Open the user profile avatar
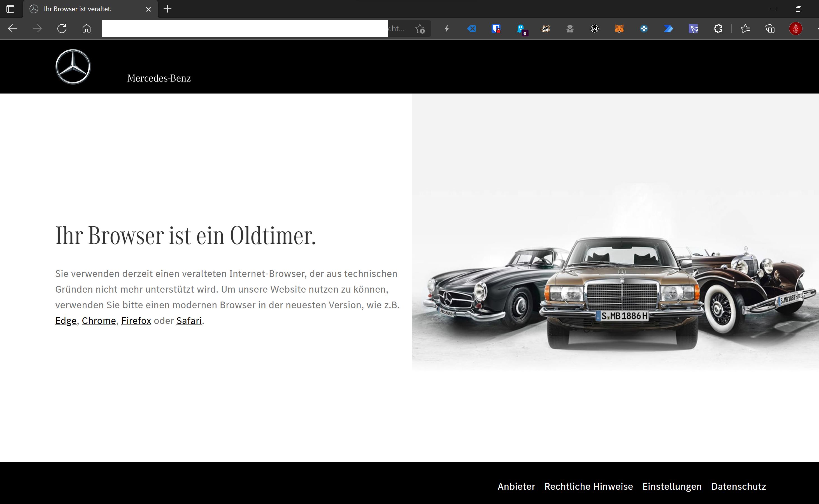Viewport: 819px width, 504px height. 795,29
